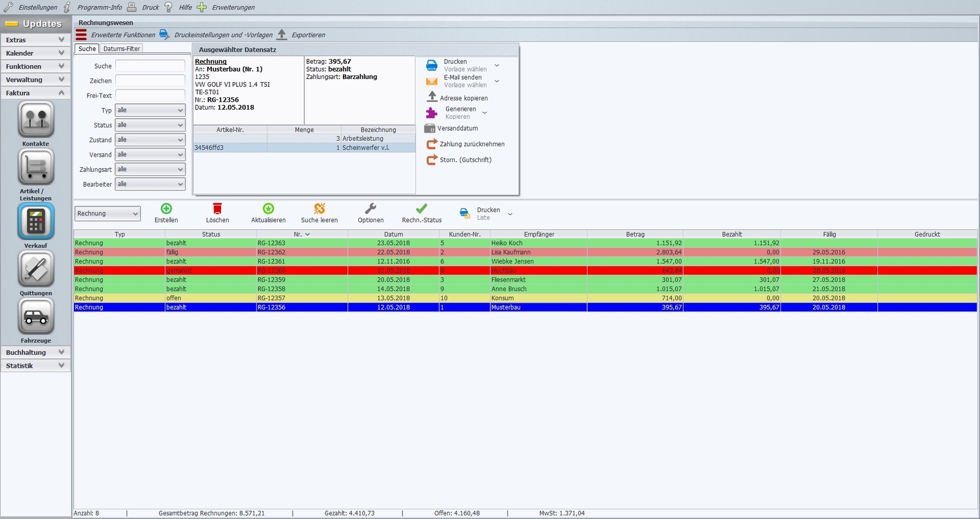The height and width of the screenshot is (519, 980).
Task: Click Zahlung zurücknehmen arrow icon
Action: pyautogui.click(x=432, y=144)
